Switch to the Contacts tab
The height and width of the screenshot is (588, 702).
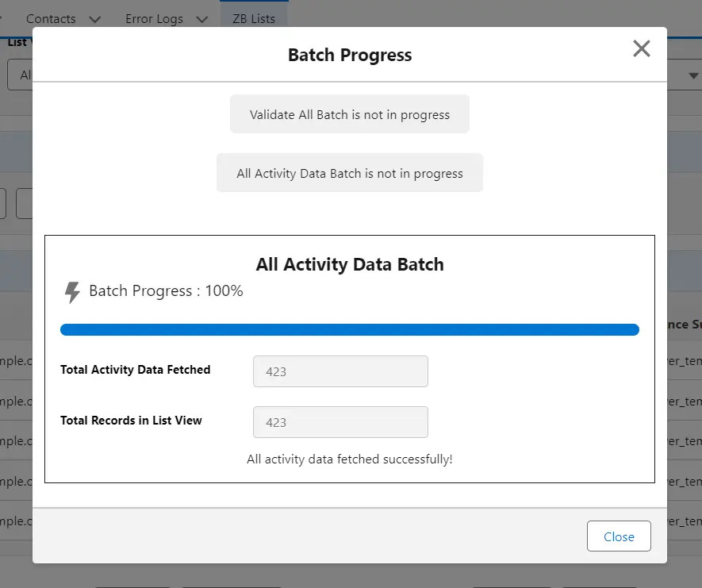tap(50, 18)
